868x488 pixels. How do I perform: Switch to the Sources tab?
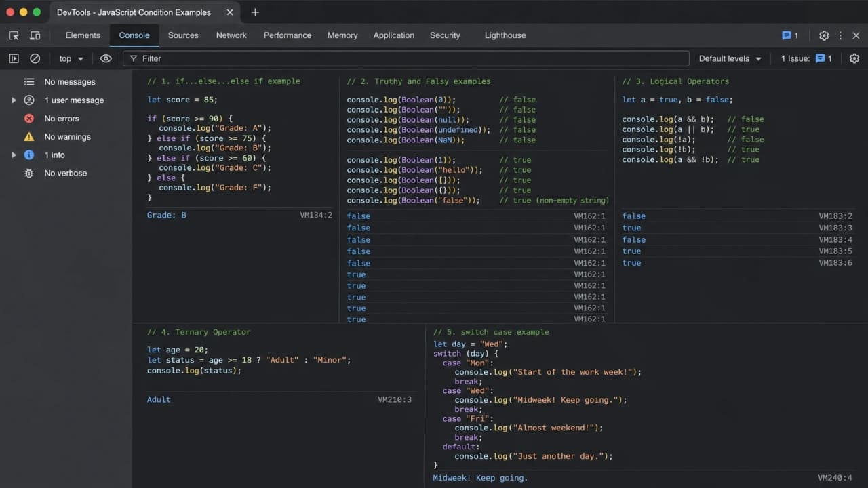[x=183, y=35]
